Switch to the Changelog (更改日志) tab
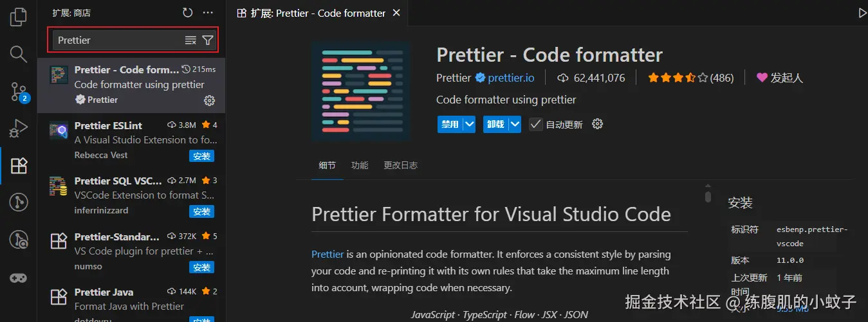This screenshot has height=322, width=868. 400,165
